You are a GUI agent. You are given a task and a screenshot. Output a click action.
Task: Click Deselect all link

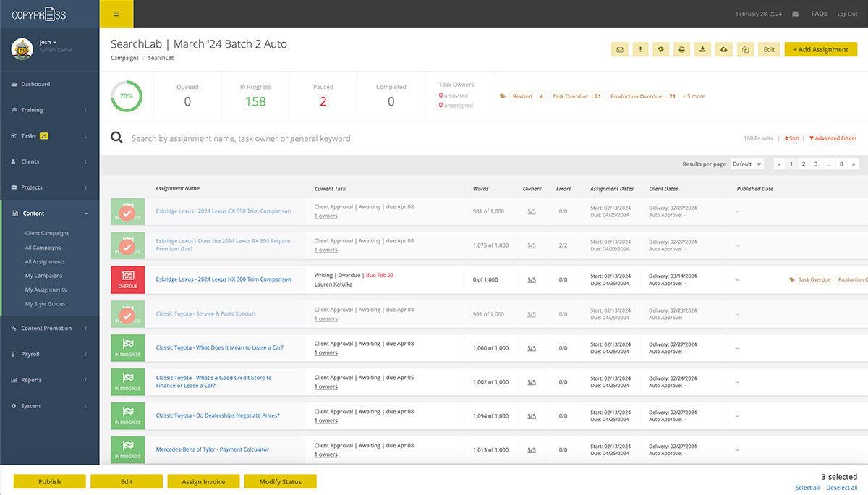[841, 488]
